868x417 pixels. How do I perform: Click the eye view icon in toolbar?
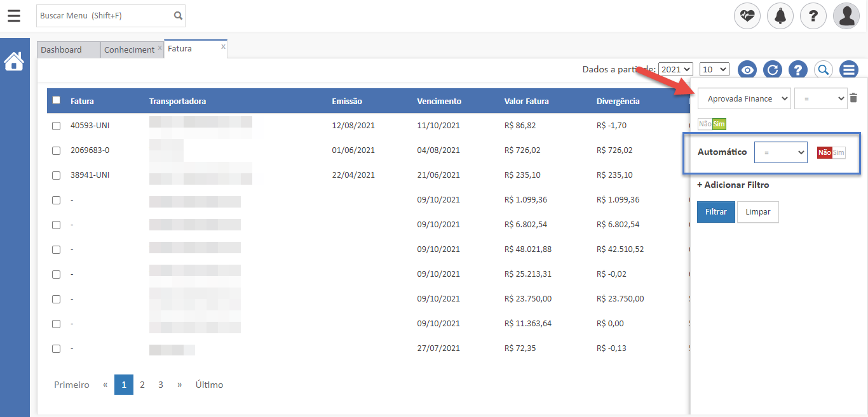(748, 70)
